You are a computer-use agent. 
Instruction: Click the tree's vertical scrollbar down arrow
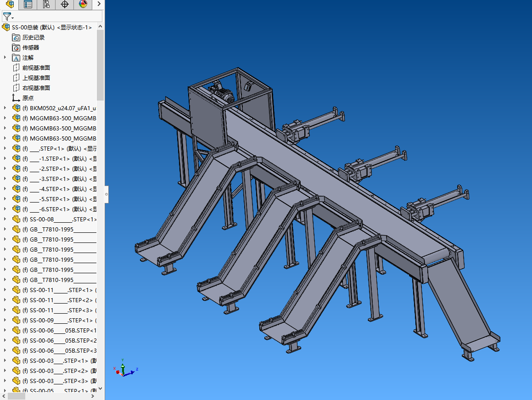pyautogui.click(x=100, y=389)
